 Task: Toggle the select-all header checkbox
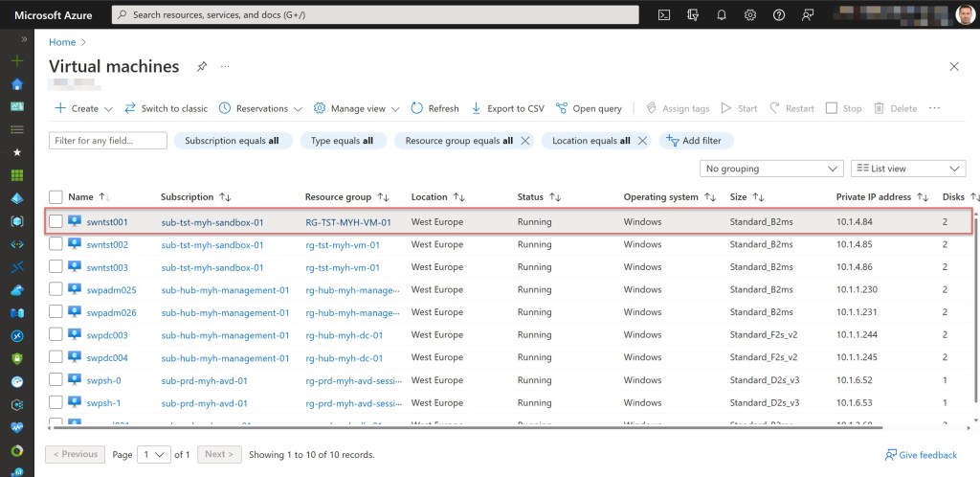(56, 197)
